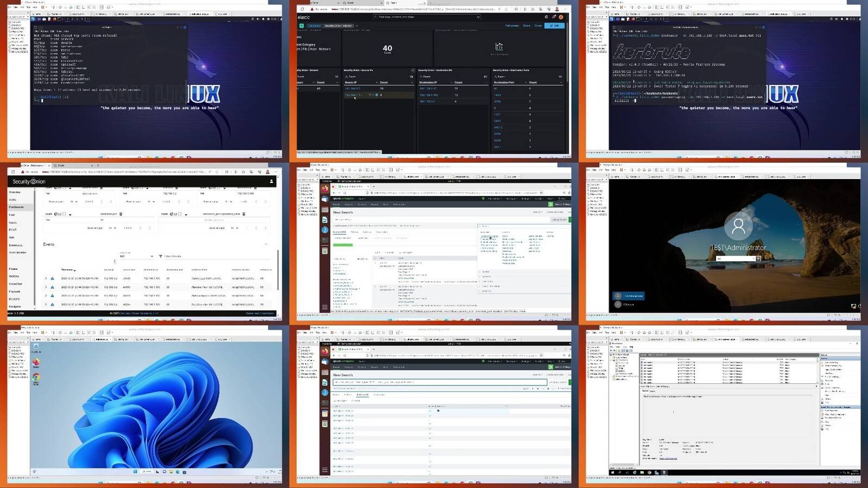Click Share in the elastic dashboard toolbar
The width and height of the screenshot is (868, 488).
pos(526,26)
